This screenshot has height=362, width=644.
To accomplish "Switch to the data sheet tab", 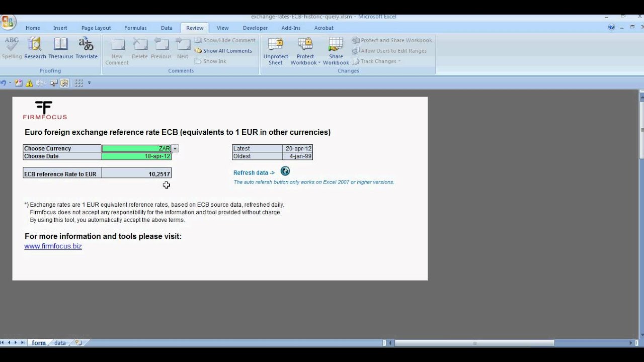I will (x=60, y=343).
